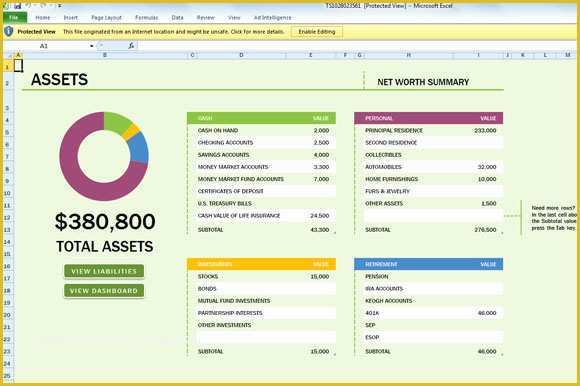Click the blue Retirement table header

[x=429, y=264]
